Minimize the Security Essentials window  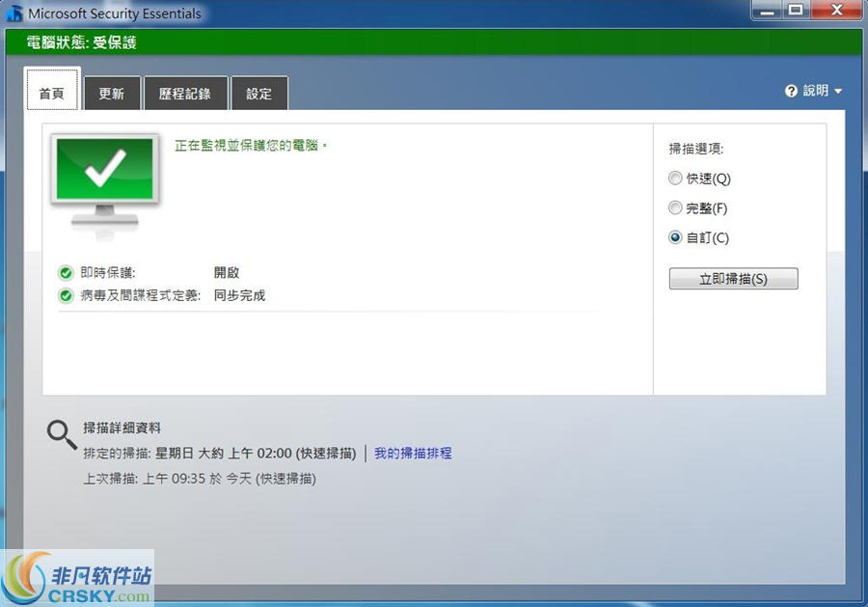[x=768, y=10]
